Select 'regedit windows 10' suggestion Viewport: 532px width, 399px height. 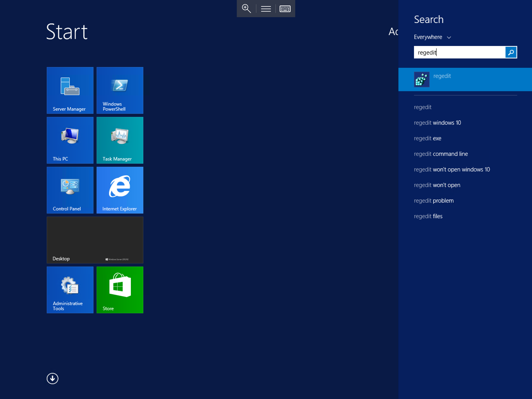pos(437,123)
